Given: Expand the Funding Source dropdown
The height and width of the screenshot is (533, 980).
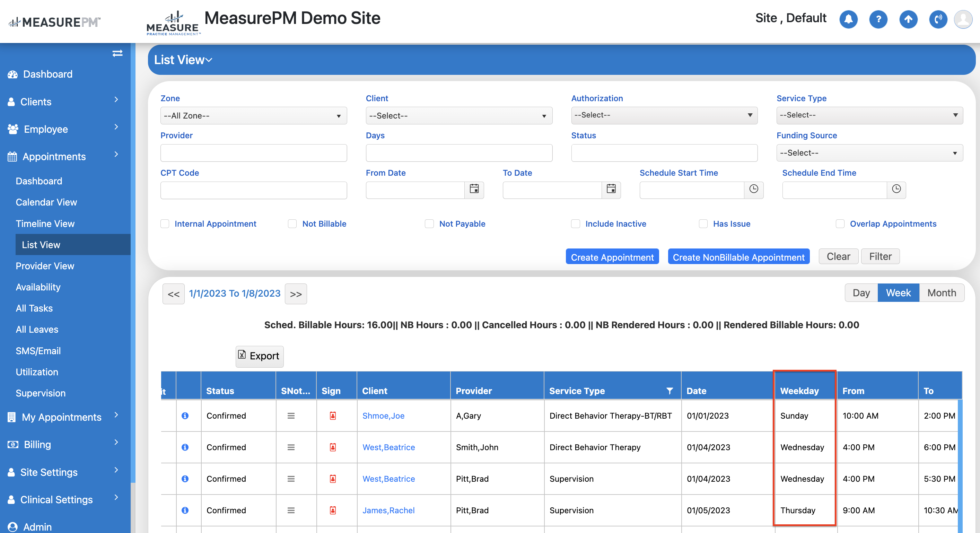Looking at the screenshot, I should point(869,153).
